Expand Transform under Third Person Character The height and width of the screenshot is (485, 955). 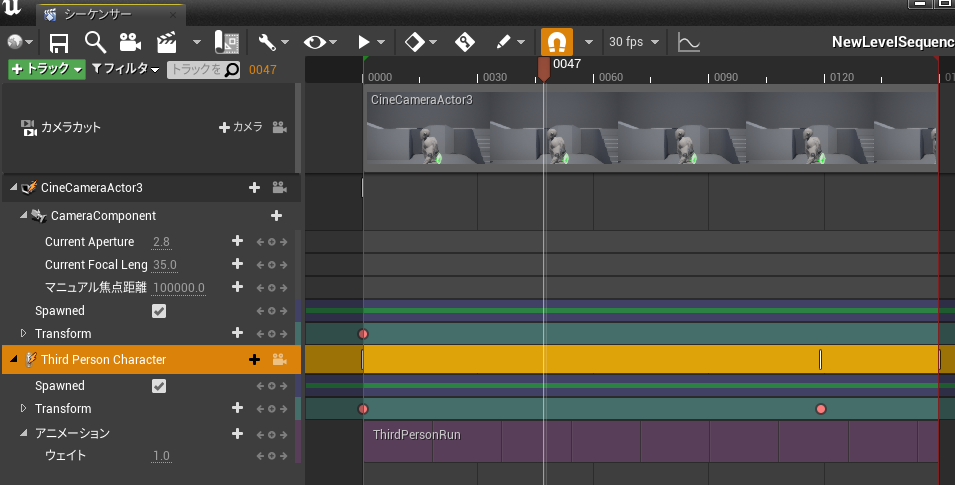[23, 408]
